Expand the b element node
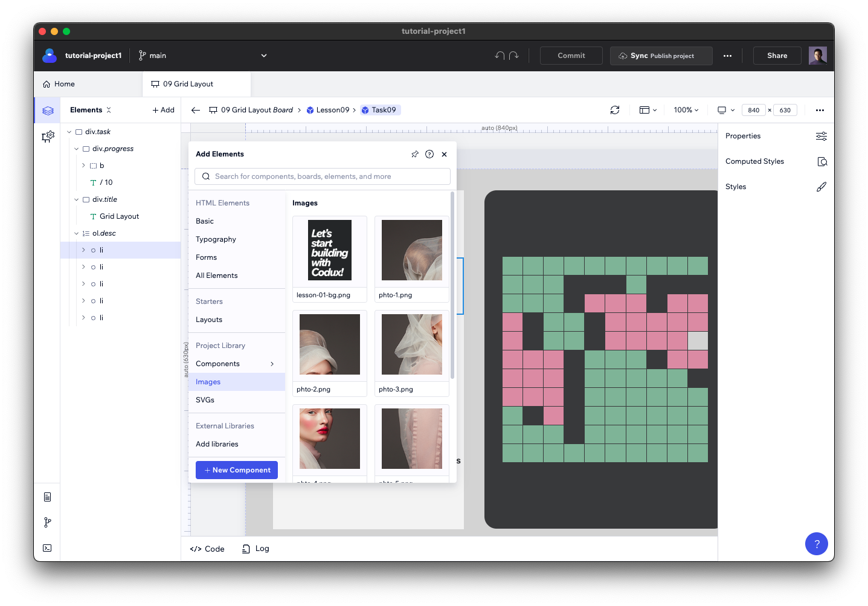This screenshot has width=868, height=606. (x=83, y=166)
